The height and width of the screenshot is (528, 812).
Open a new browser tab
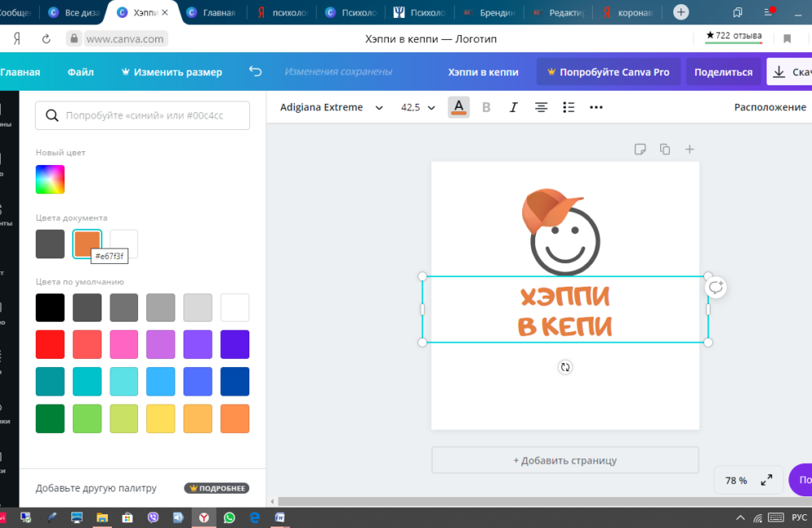click(681, 12)
